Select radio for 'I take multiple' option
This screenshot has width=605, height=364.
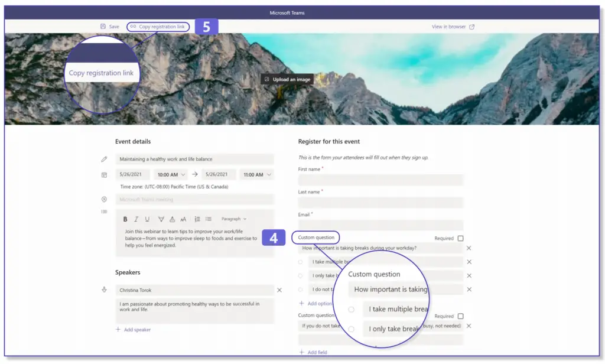point(300,262)
